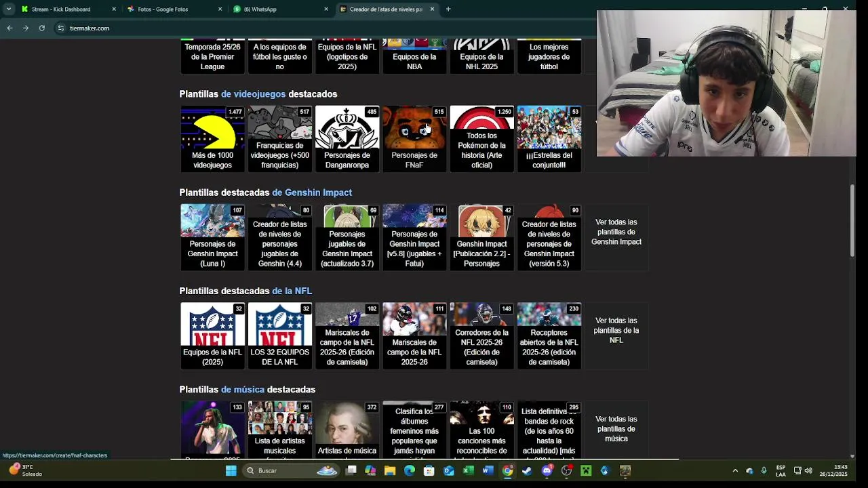The width and height of the screenshot is (868, 488).
Task: Click 'Ver todas las plantillas de Genshin Impact'
Action: pyautogui.click(x=616, y=232)
